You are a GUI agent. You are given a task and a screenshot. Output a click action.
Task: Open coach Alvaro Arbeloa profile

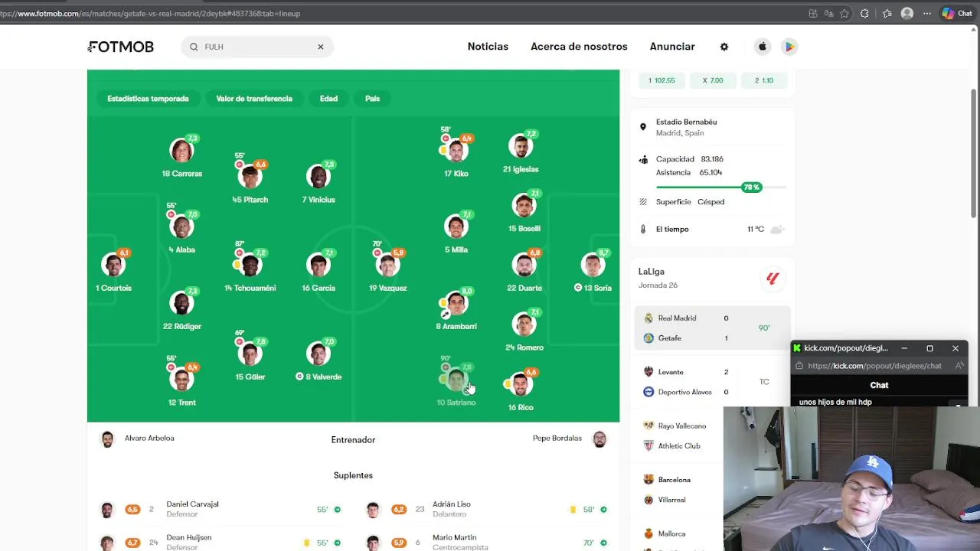(x=138, y=439)
